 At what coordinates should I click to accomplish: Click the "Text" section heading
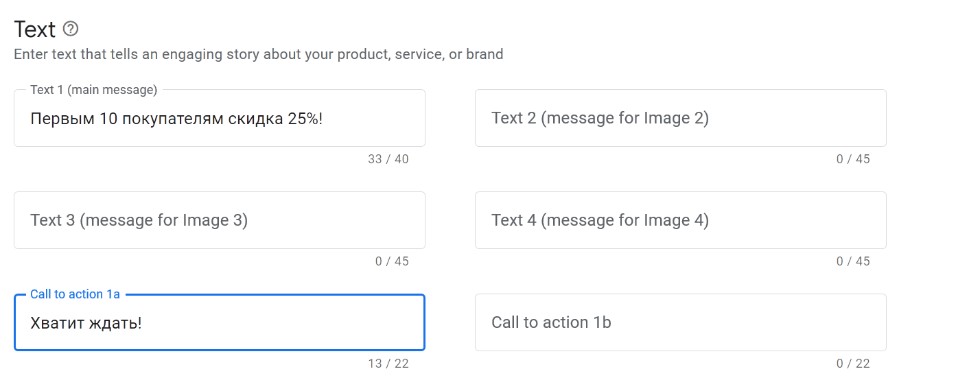click(34, 29)
